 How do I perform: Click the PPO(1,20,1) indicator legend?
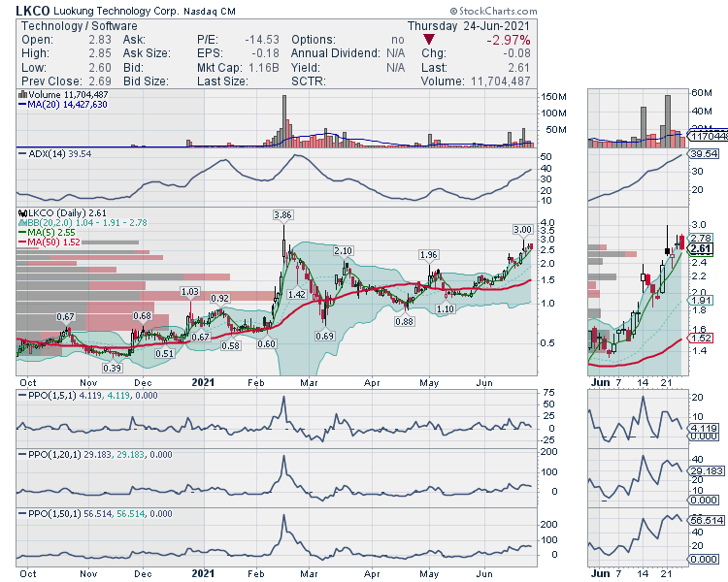coord(96,454)
